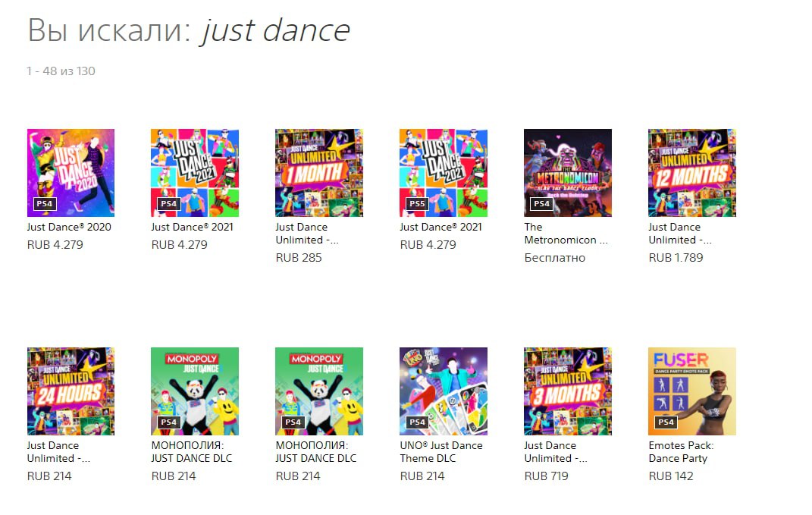The height and width of the screenshot is (515, 812).
Task: Select the UNO Just Dance Theme cover
Action: 444,391
